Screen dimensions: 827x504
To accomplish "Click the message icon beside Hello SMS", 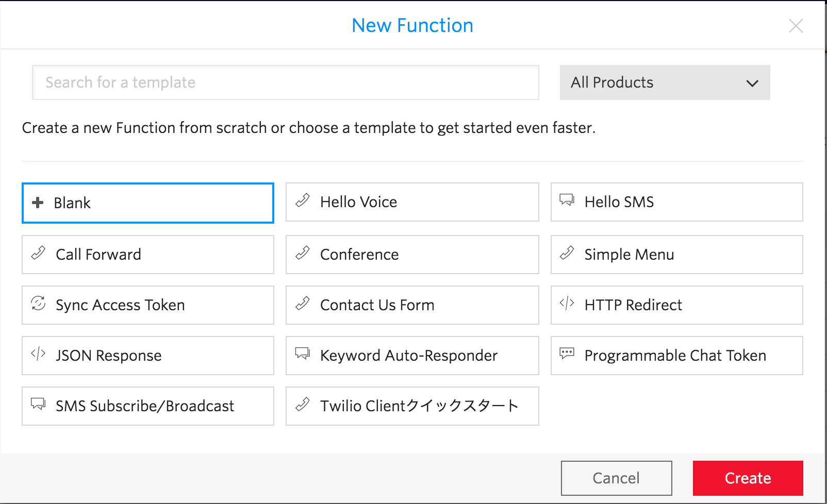I will point(567,200).
